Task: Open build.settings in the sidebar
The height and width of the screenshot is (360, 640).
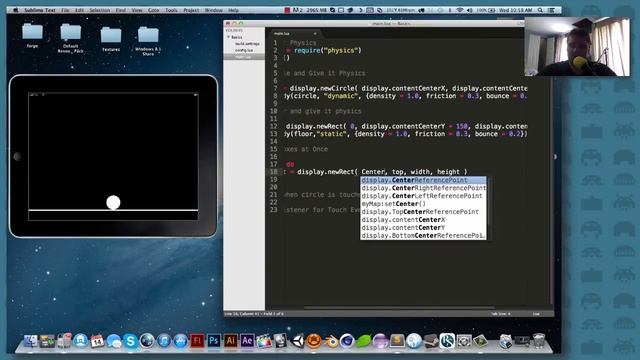Action: [x=247, y=44]
